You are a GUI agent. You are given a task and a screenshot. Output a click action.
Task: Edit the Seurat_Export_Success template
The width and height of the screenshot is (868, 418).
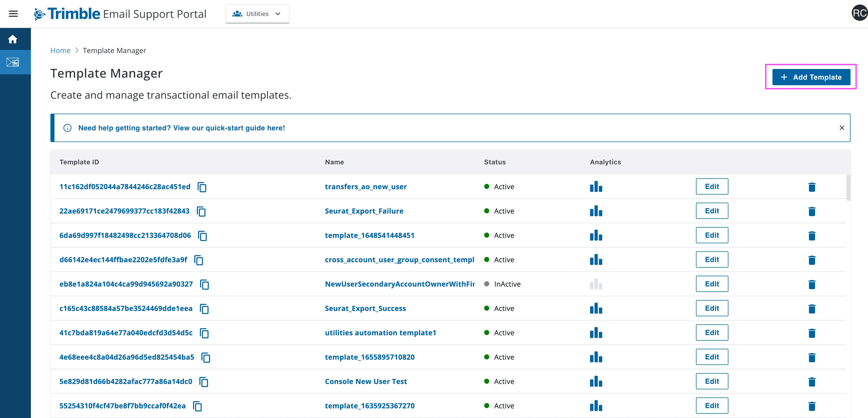click(x=712, y=308)
